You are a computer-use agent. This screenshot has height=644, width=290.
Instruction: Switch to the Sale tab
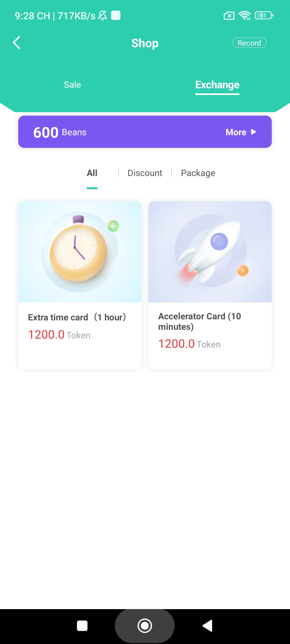[72, 85]
